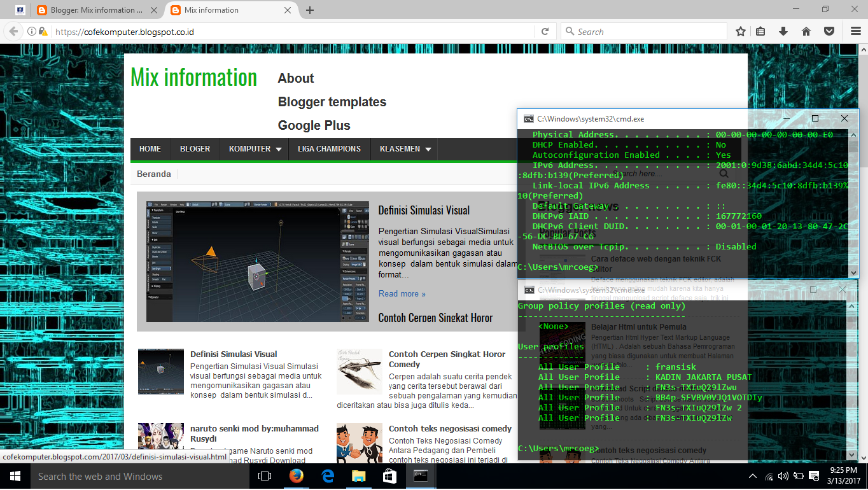
Task: Launch Microsoft Edge from the taskbar
Action: coord(328,476)
